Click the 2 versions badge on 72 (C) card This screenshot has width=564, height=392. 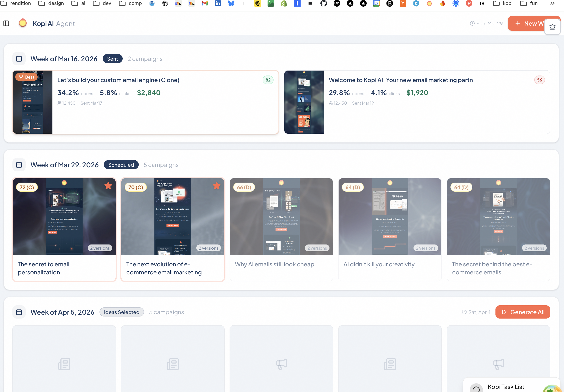coord(100,248)
